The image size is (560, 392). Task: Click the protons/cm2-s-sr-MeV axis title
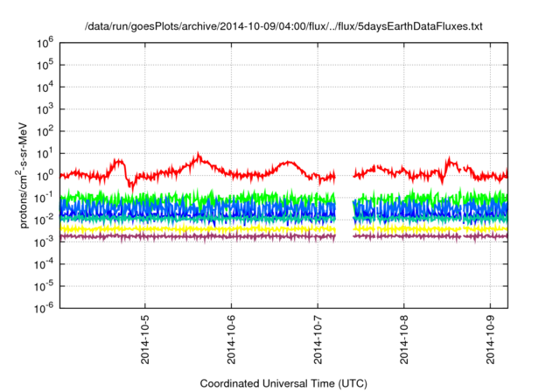point(22,175)
